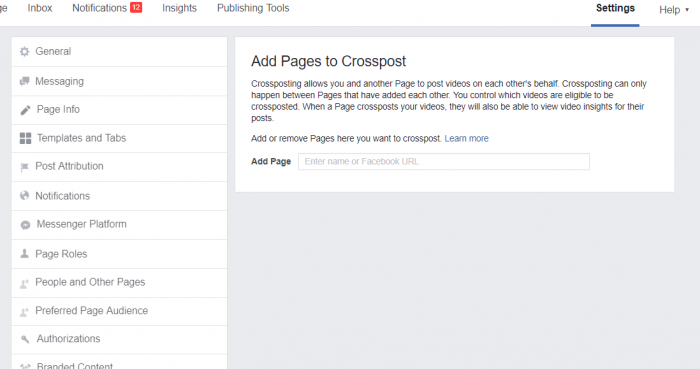Click the Preferred Page Audience icon
Viewport: 700px width, 369px height.
coord(25,311)
